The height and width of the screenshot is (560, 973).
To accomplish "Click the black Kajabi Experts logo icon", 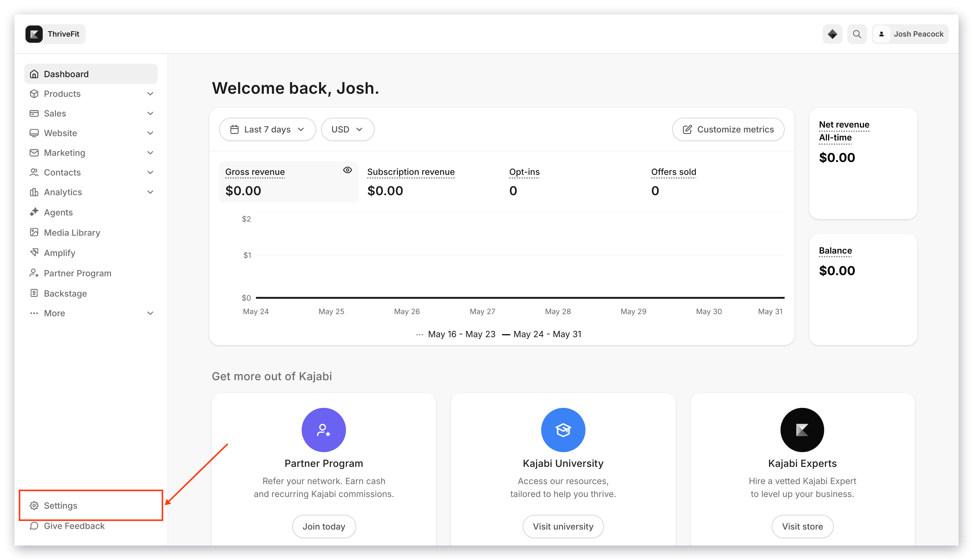I will point(802,430).
